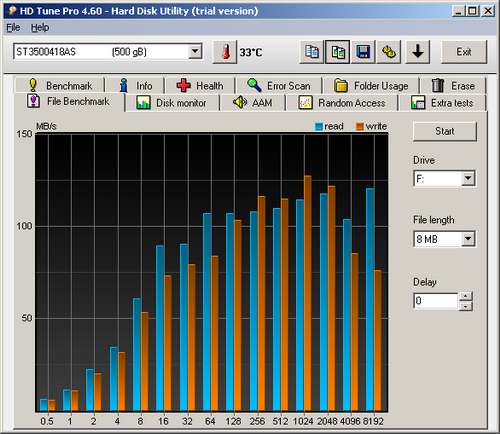Click the Start button

(445, 131)
